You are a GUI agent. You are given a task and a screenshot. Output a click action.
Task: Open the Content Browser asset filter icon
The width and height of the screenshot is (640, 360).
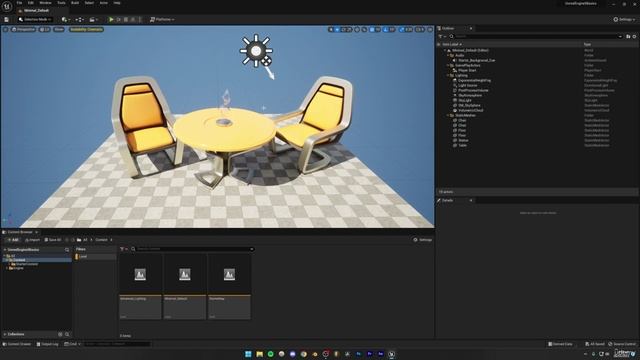(x=123, y=249)
